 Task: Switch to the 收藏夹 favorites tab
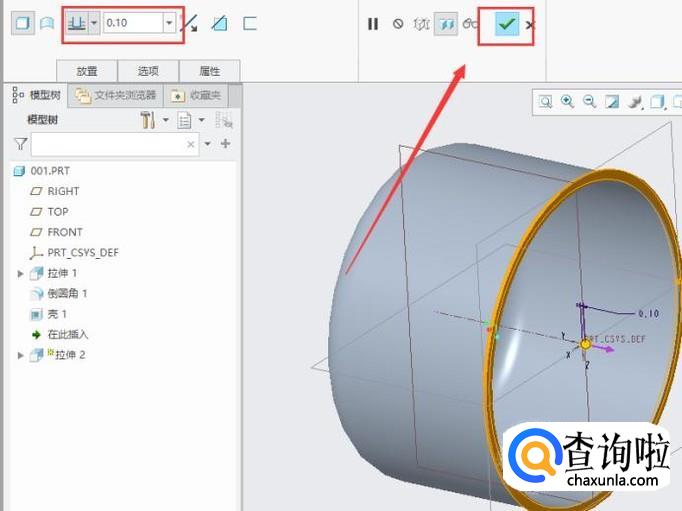(196, 95)
